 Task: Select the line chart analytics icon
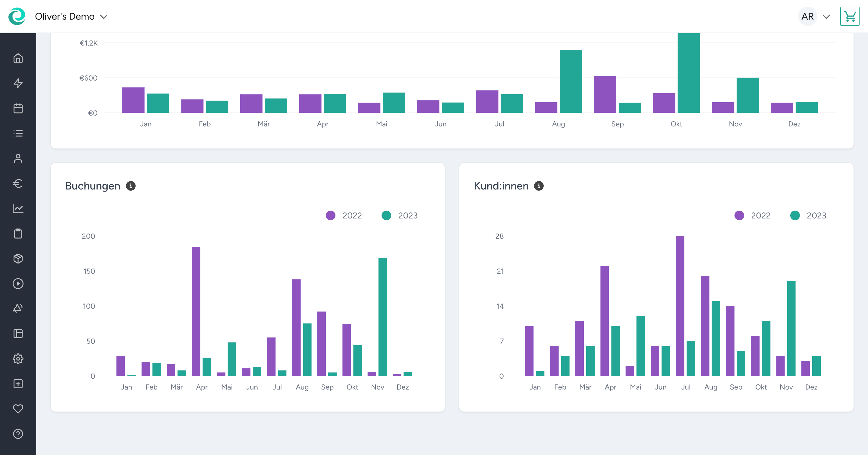pyautogui.click(x=18, y=208)
